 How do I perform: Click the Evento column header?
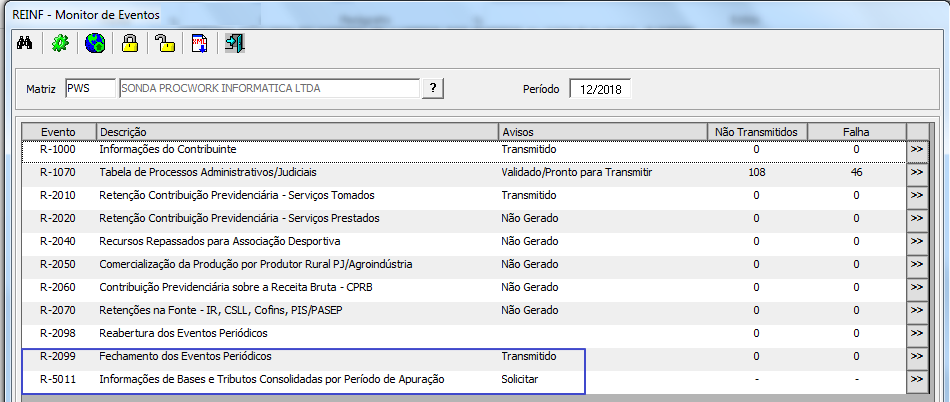[59, 131]
